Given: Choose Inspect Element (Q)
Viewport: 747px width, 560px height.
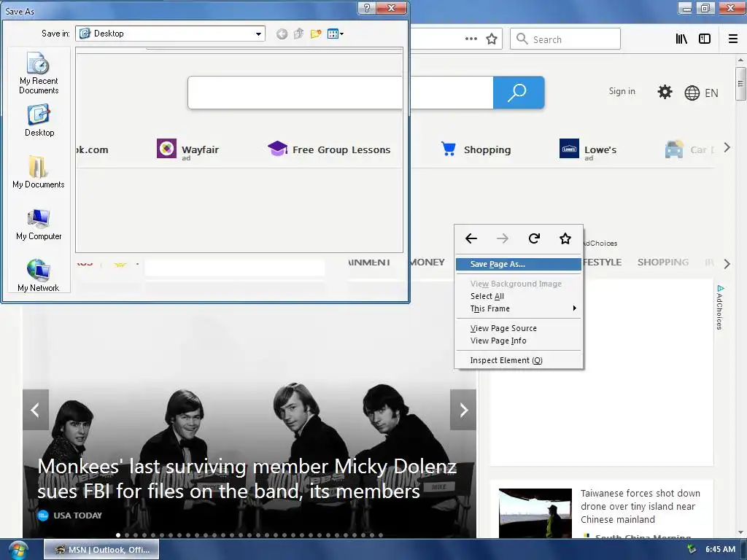Looking at the screenshot, I should pyautogui.click(x=519, y=360).
